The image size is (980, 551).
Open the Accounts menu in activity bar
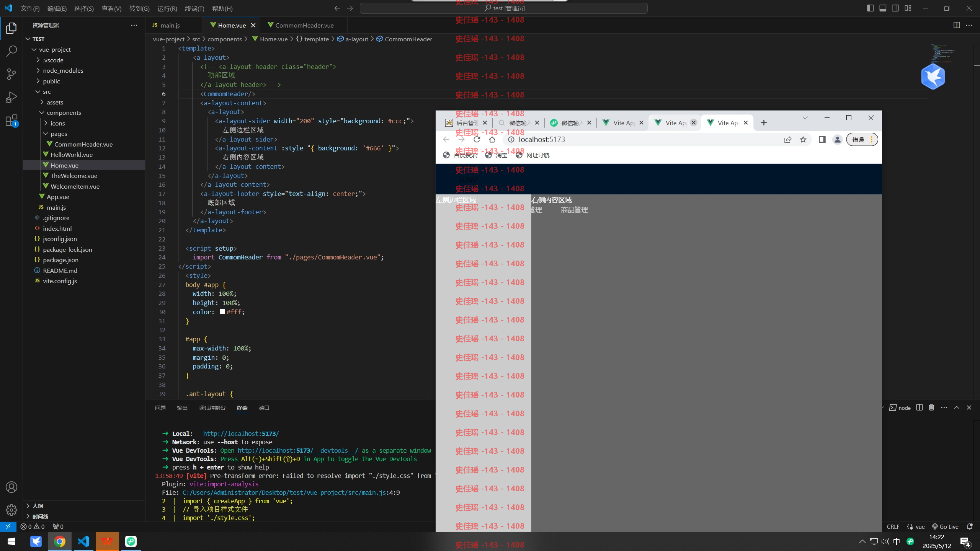coord(11,487)
